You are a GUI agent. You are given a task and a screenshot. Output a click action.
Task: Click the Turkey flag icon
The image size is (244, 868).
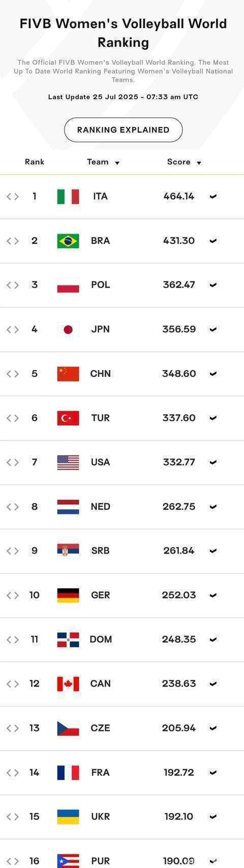tap(68, 418)
